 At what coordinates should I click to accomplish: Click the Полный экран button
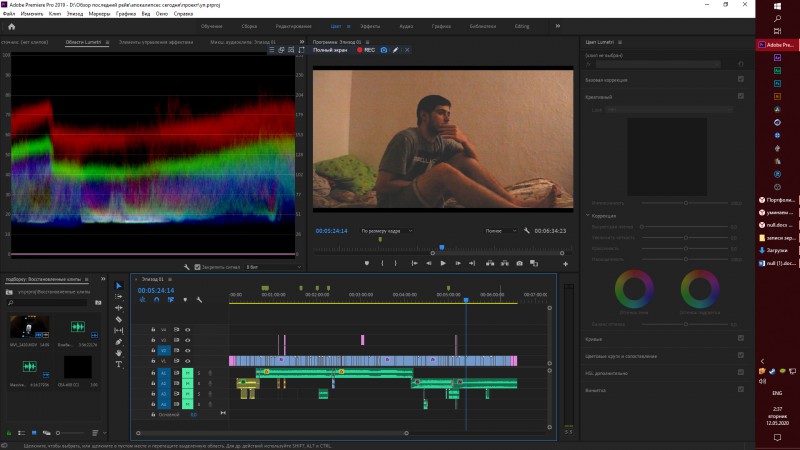330,49
